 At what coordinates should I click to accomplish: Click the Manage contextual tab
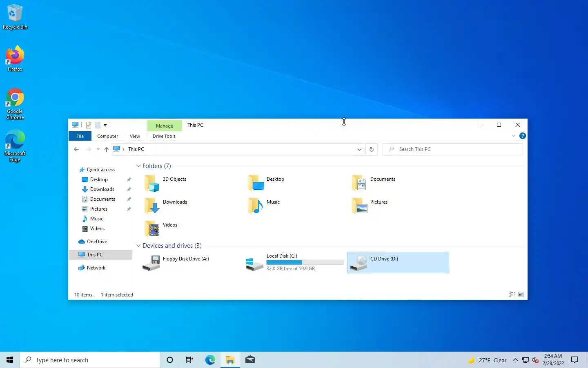165,126
